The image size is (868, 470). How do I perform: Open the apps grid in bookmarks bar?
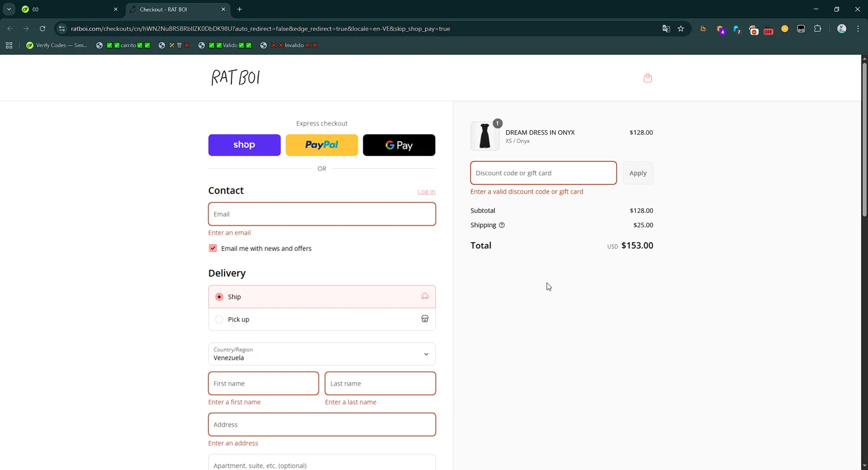pos(9,45)
